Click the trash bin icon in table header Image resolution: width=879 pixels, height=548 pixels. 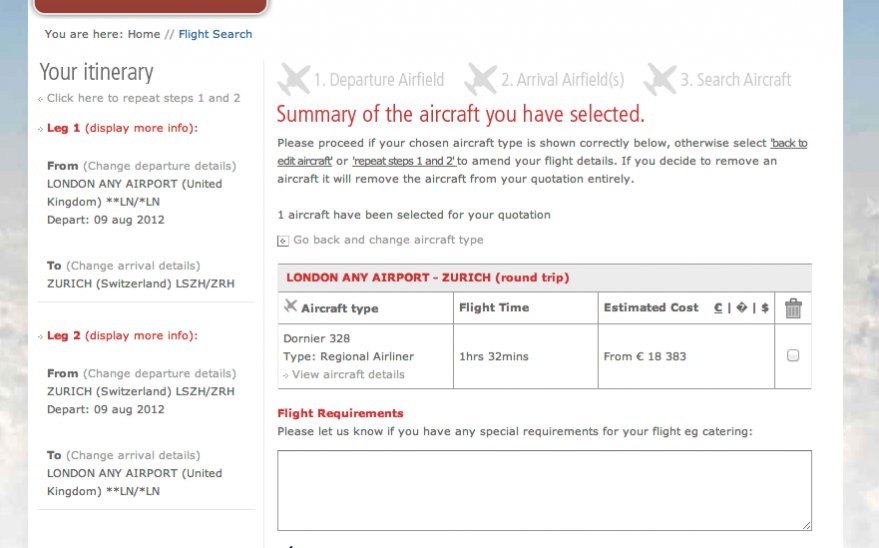point(793,308)
